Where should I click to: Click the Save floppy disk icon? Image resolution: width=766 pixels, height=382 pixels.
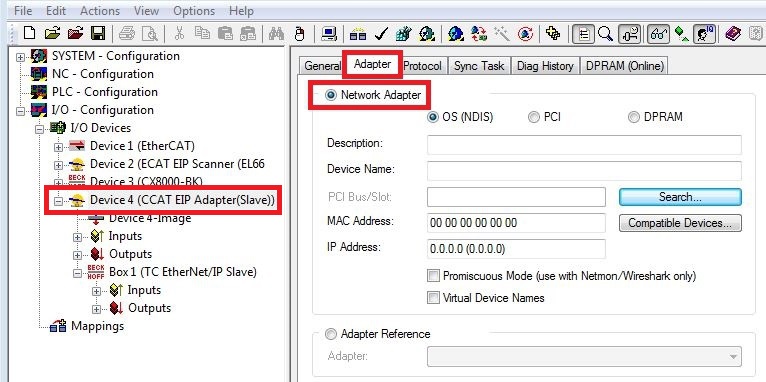(x=98, y=33)
